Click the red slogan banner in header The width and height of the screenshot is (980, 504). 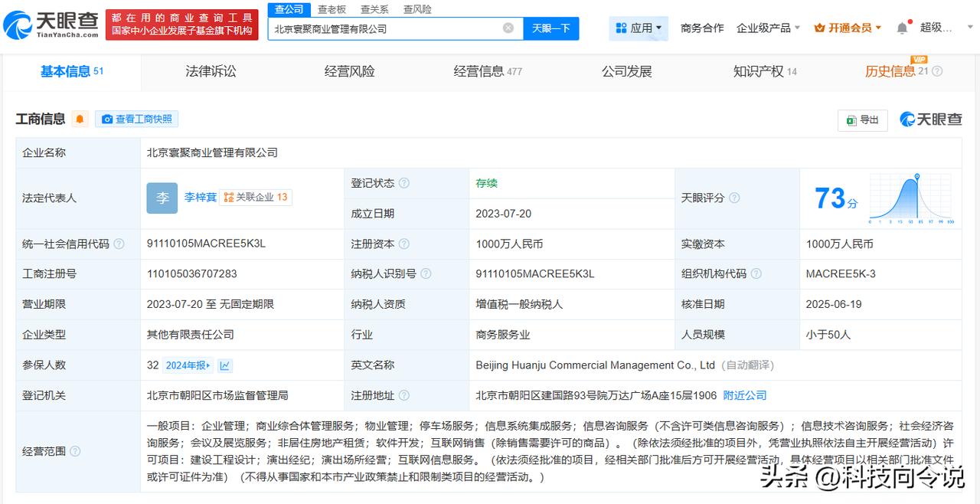[181, 24]
